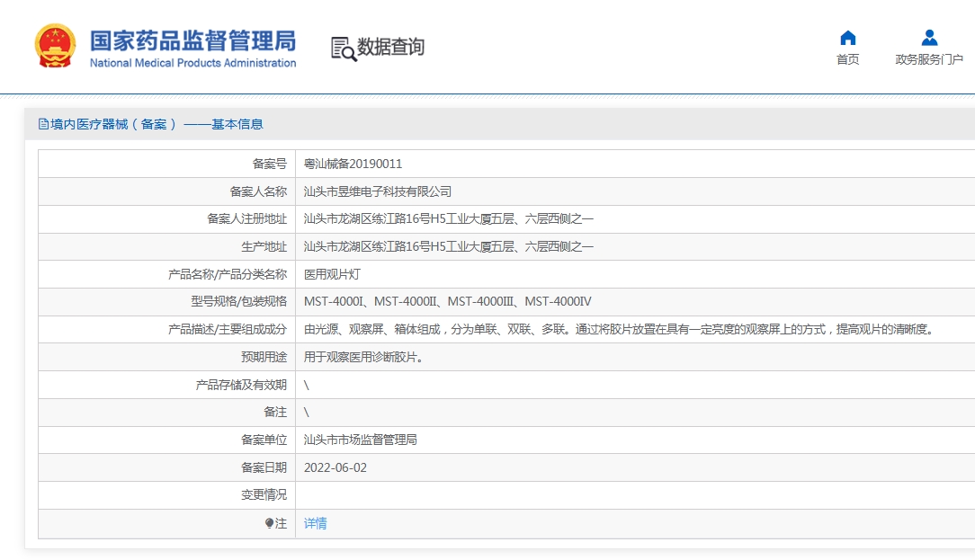
Task: Select the 备案号 value 粤汕械备20190011
Action: pyautogui.click(x=353, y=164)
